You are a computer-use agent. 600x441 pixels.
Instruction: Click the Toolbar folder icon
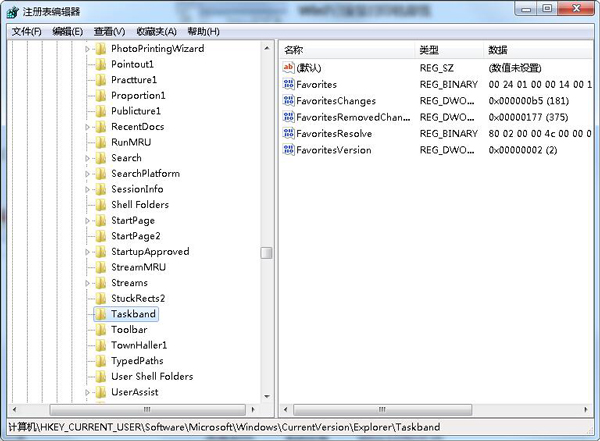[x=101, y=330]
